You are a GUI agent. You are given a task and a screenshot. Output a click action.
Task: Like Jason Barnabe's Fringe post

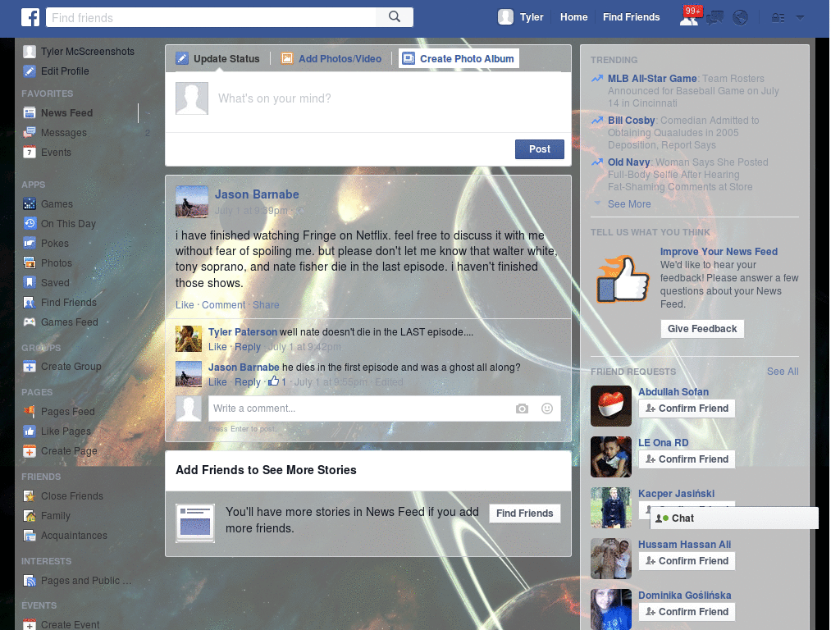click(185, 305)
